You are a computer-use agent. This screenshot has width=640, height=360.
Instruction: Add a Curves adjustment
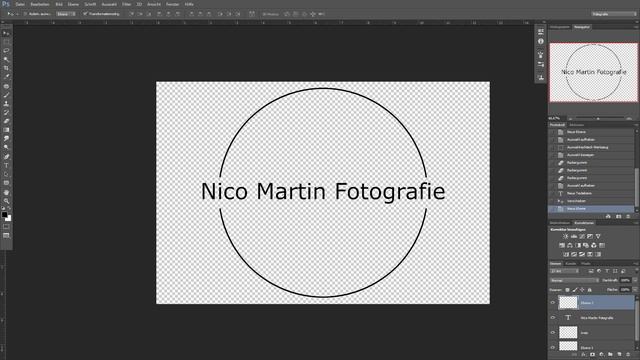point(582,236)
